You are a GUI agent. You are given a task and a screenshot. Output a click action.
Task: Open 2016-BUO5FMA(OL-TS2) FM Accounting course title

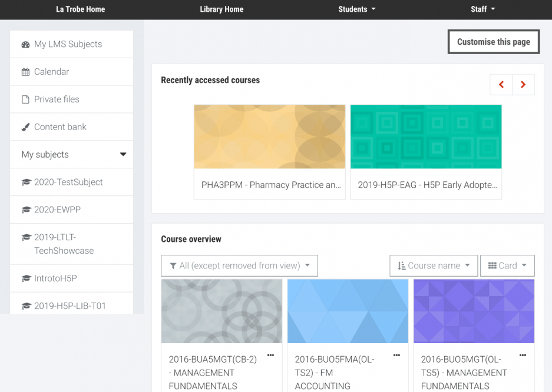335,373
